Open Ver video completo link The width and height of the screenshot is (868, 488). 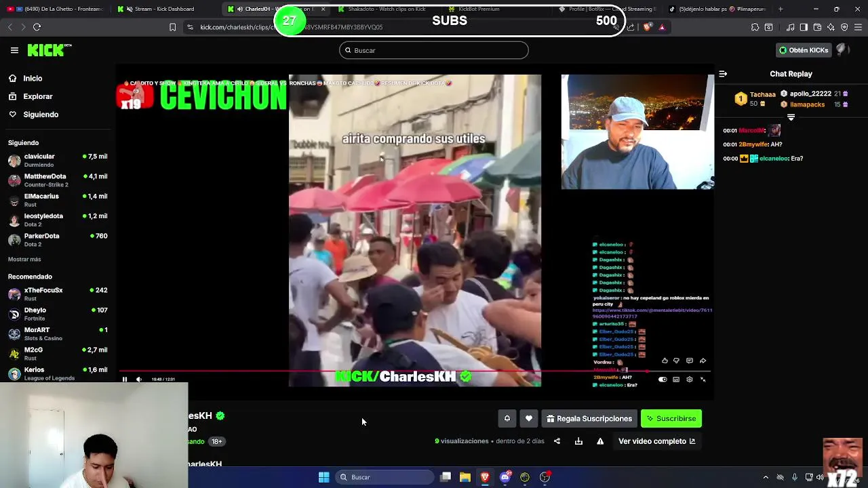656,441
